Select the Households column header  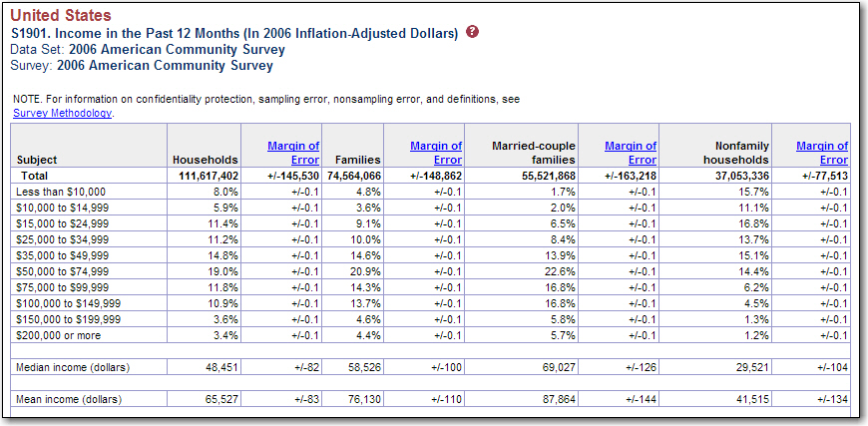pos(206,160)
